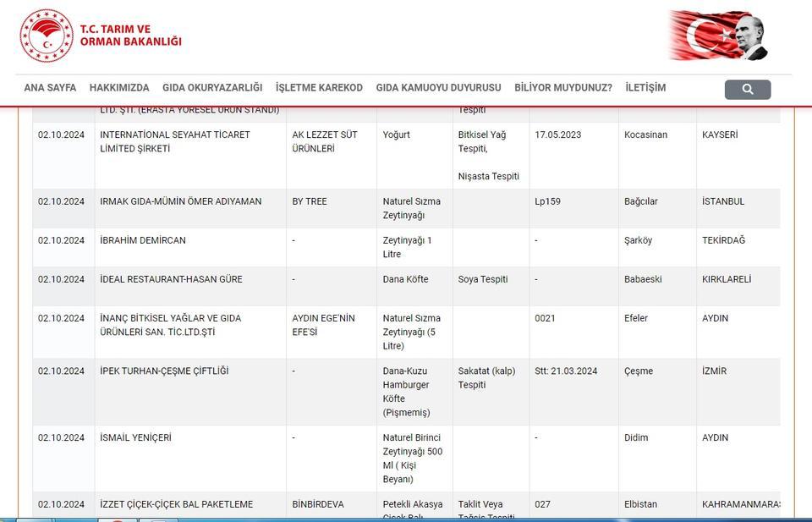The image size is (812, 522).
Task: Click the ministry name text T.C. TARIM VE ORMAN BAKANLIĞI
Action: click(x=130, y=36)
